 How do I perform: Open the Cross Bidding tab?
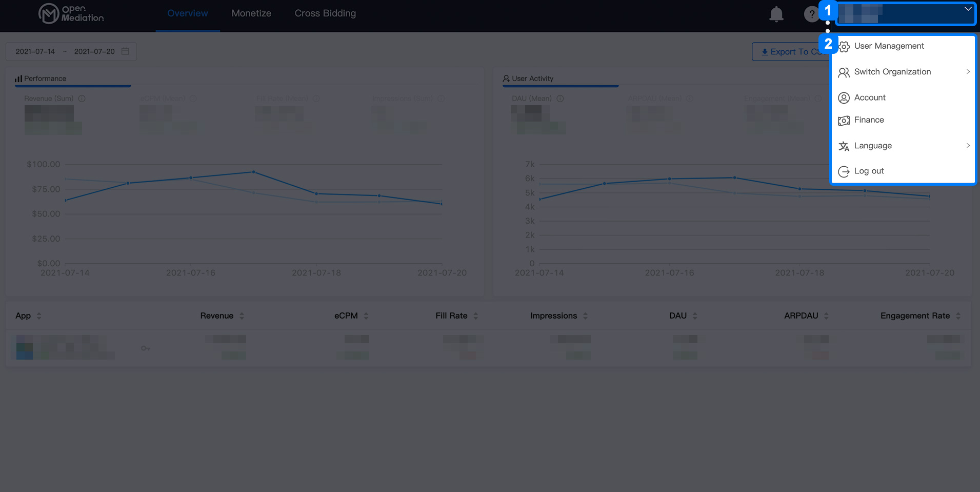click(325, 13)
